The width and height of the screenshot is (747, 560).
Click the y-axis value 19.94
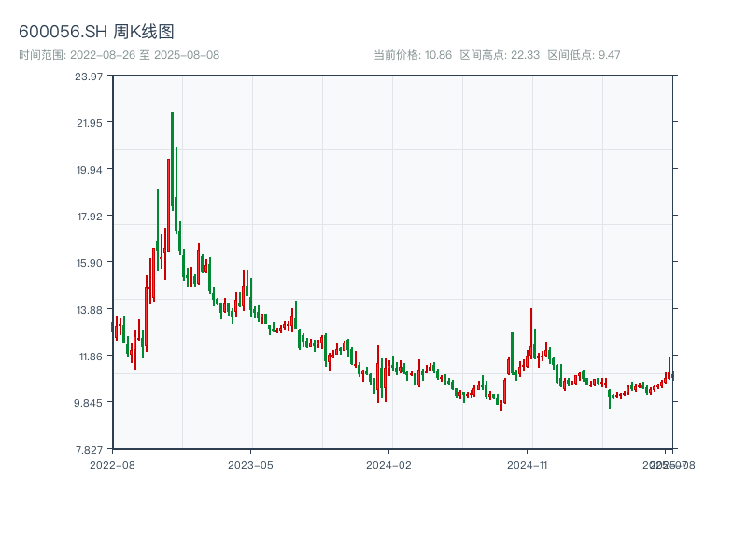point(90,170)
